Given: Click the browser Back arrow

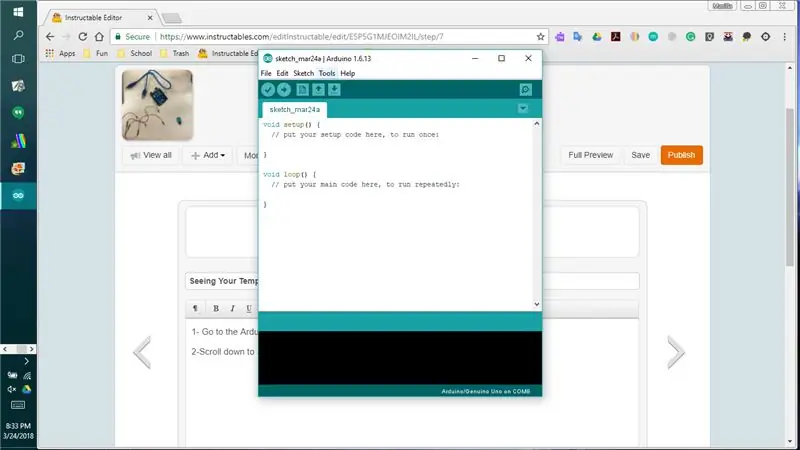Looking at the screenshot, I should click(x=49, y=37).
